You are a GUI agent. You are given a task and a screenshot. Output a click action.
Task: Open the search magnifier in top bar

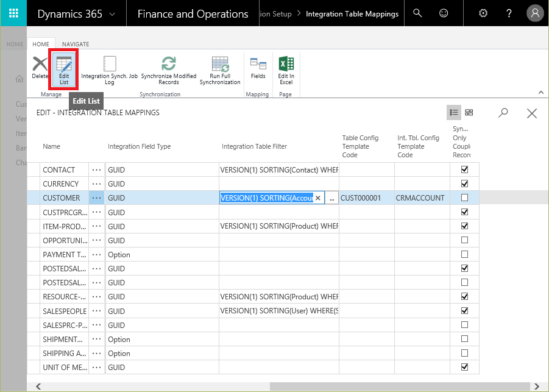pos(417,13)
